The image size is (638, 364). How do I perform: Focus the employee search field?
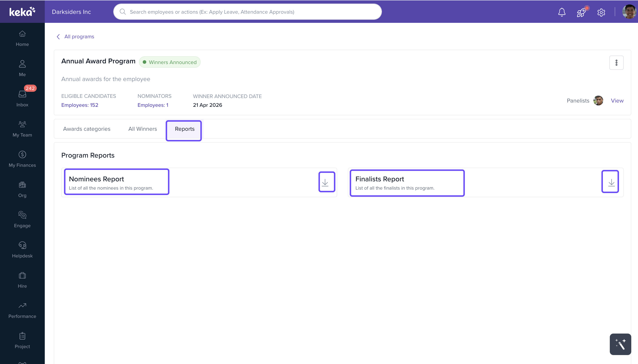247,12
